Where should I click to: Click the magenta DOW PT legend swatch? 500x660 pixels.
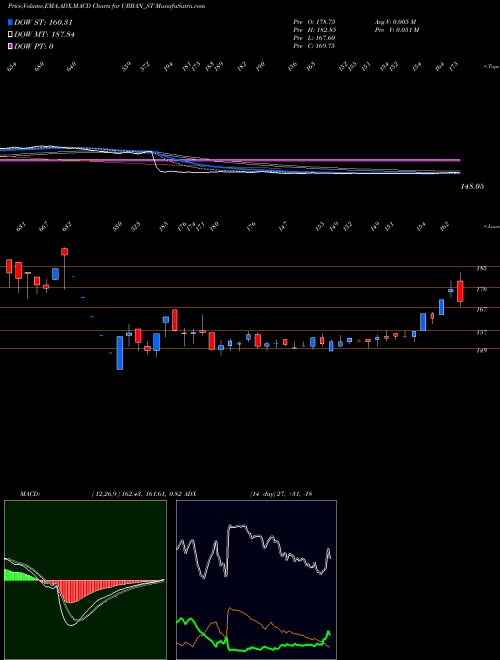10,47
